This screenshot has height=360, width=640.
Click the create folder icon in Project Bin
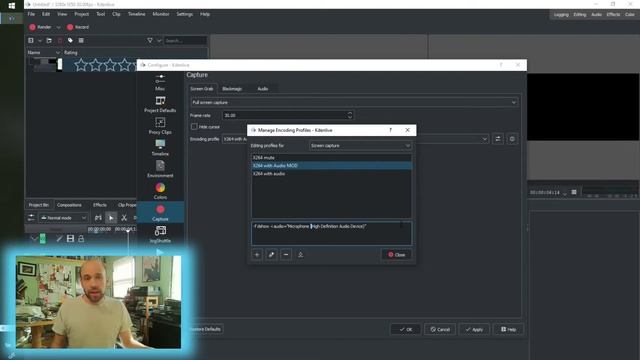[49, 40]
